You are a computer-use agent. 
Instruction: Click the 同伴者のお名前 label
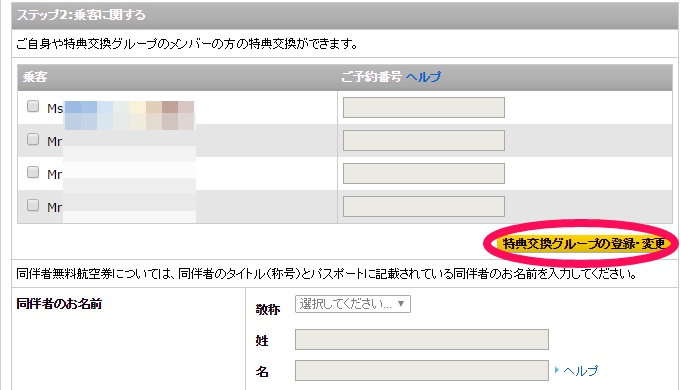59,304
